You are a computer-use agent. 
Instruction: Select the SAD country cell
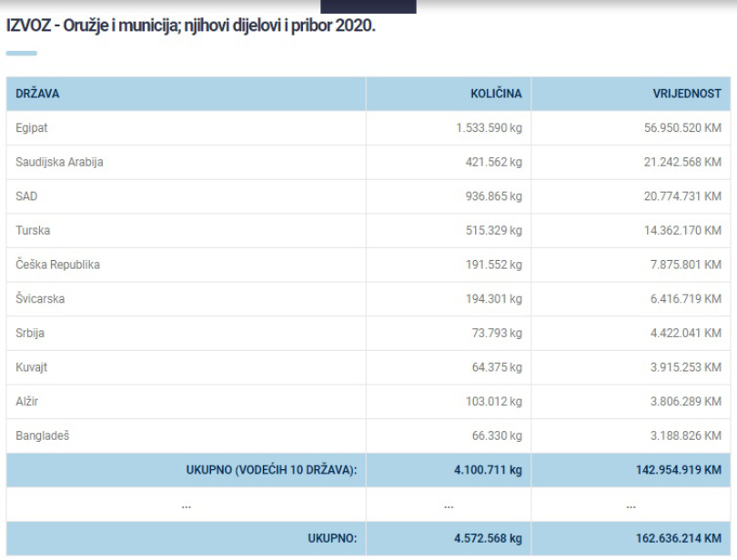click(x=187, y=196)
